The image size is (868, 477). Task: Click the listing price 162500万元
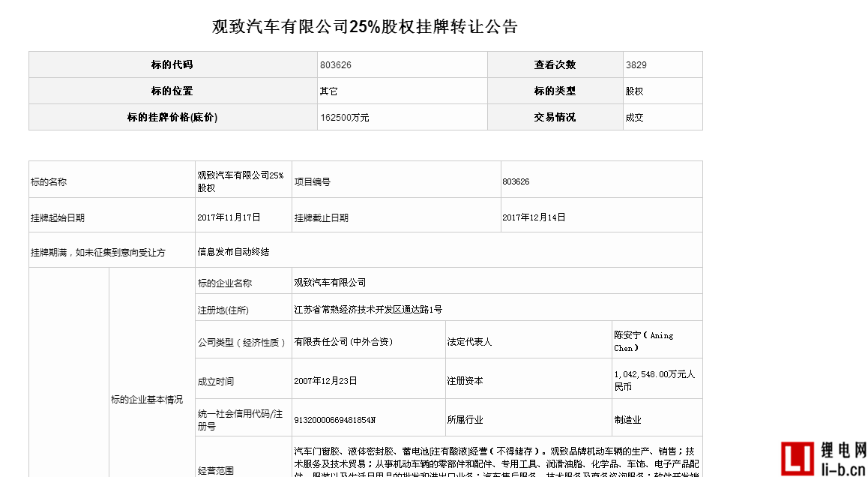pyautogui.click(x=344, y=118)
